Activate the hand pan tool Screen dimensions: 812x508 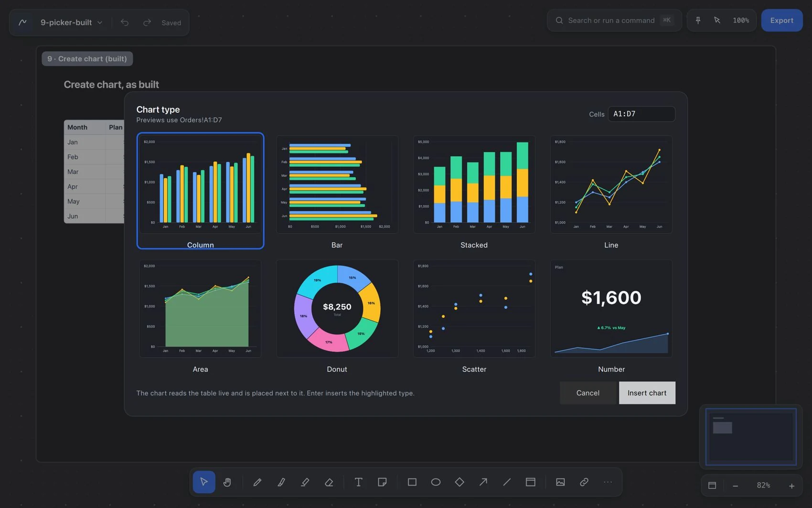227,482
